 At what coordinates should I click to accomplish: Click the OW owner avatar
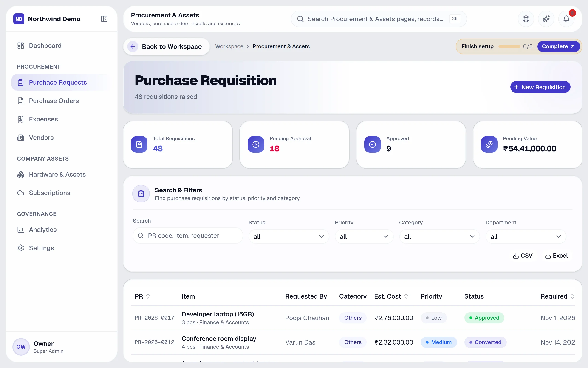tap(21, 347)
